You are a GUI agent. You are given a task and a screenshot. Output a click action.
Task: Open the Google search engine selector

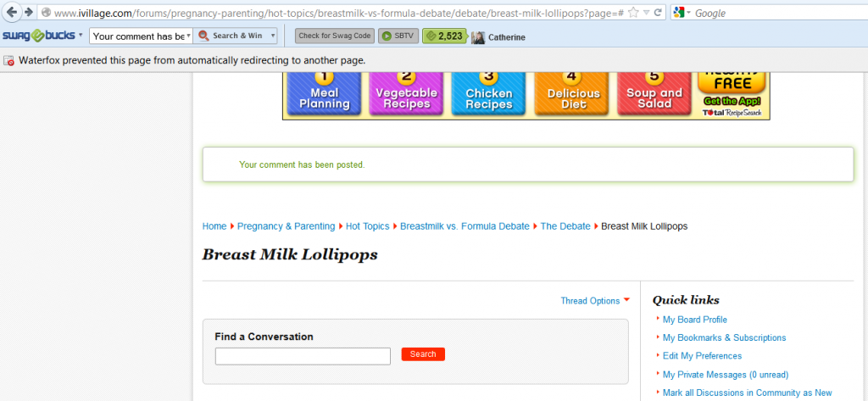click(x=682, y=13)
